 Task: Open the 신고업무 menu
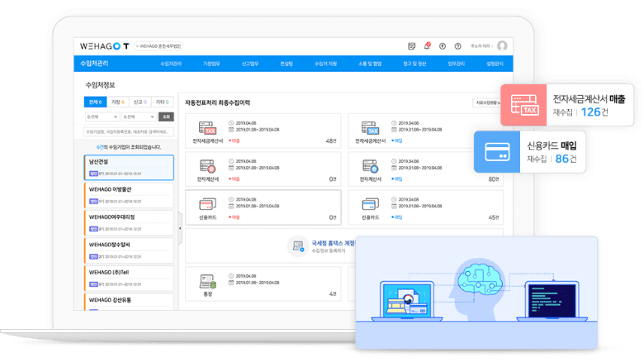click(249, 64)
